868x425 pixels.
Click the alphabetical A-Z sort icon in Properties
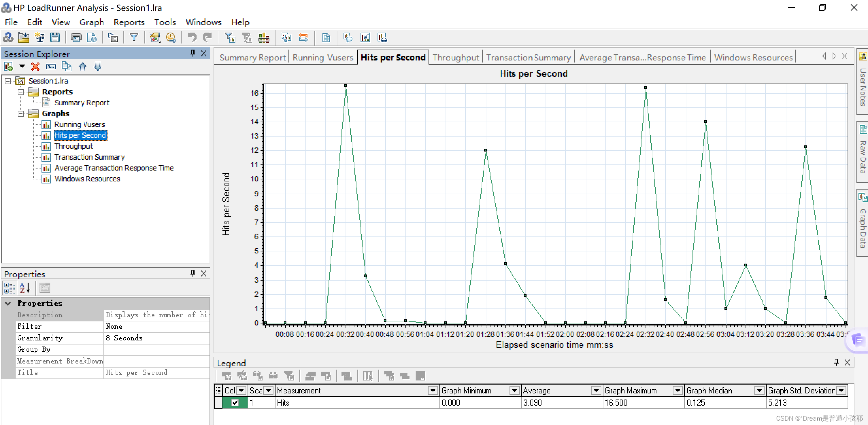pyautogui.click(x=25, y=288)
